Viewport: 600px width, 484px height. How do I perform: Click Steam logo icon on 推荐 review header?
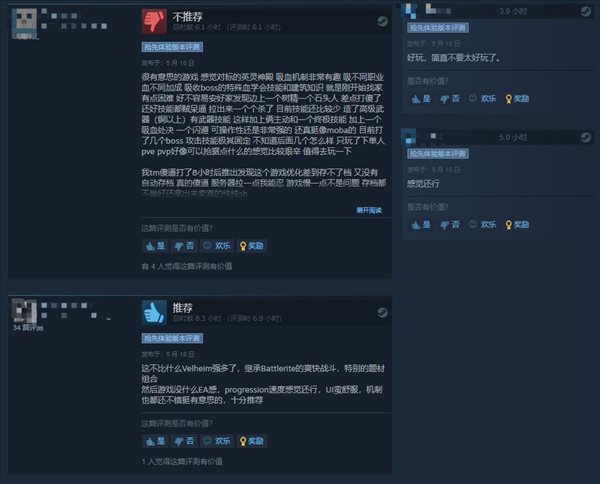tap(382, 313)
